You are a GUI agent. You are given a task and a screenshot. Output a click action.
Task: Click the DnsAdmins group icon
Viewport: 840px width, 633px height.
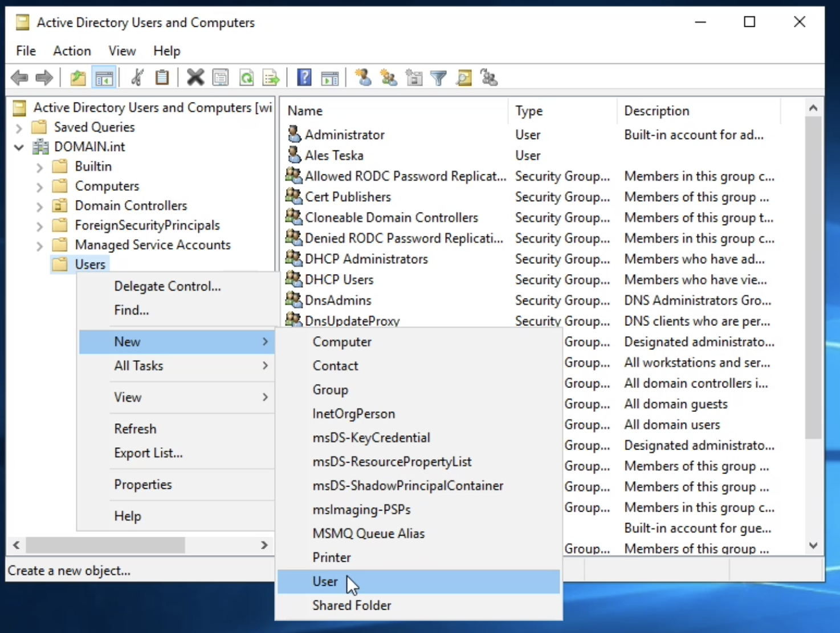click(x=294, y=300)
